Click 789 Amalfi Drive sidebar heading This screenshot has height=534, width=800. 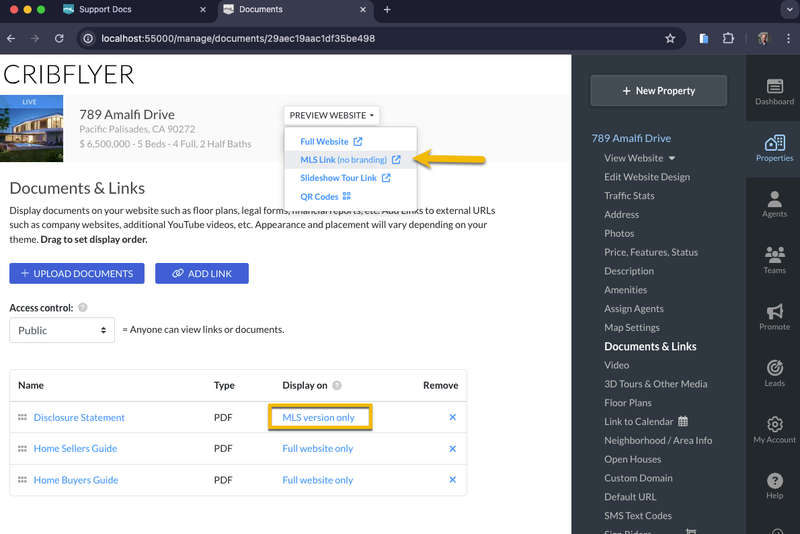click(631, 138)
